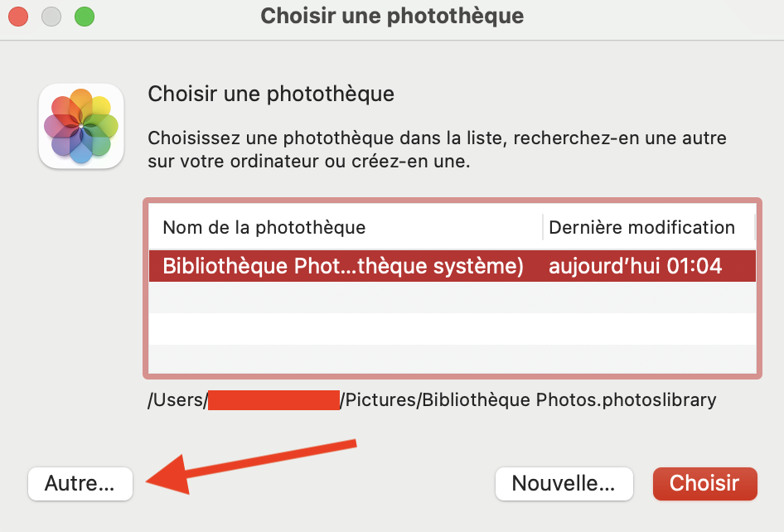Confirm selection with the "Choisir" button

pyautogui.click(x=704, y=483)
